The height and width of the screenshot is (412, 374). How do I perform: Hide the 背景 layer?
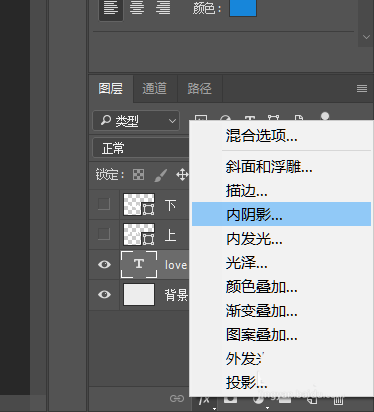click(104, 295)
